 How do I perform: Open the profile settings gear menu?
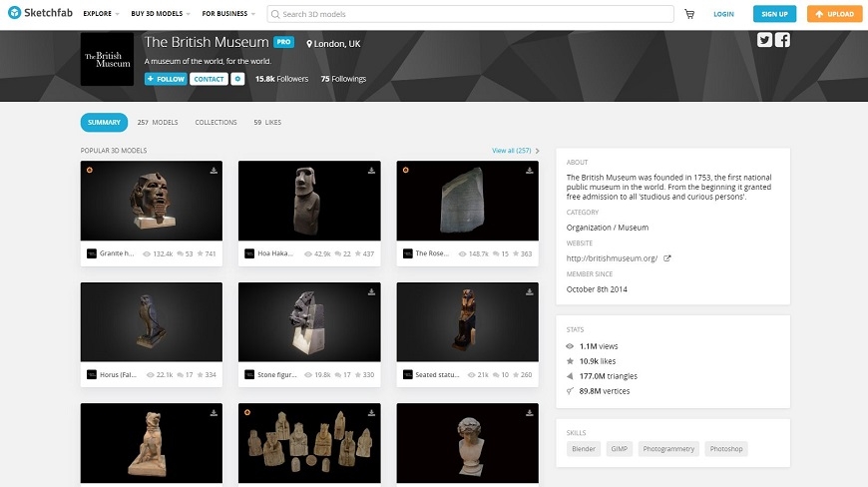237,79
